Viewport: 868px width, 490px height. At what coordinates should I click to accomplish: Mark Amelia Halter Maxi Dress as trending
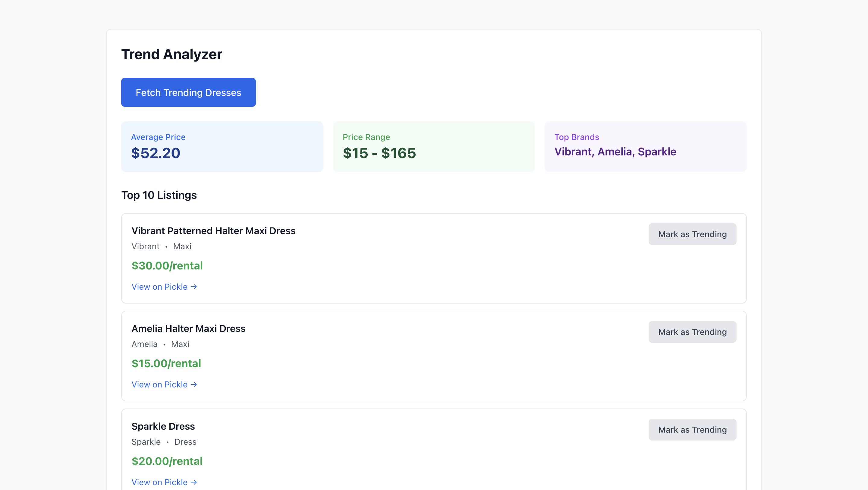pyautogui.click(x=692, y=332)
